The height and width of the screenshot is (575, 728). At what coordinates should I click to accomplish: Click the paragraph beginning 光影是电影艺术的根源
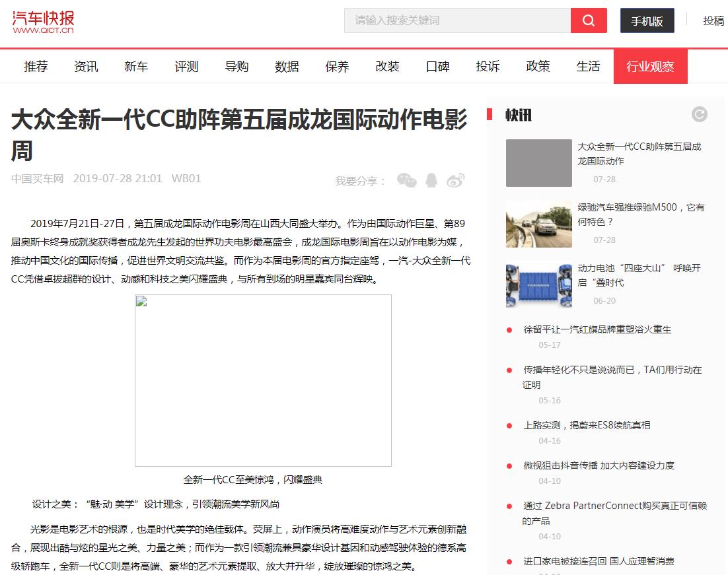(238, 548)
